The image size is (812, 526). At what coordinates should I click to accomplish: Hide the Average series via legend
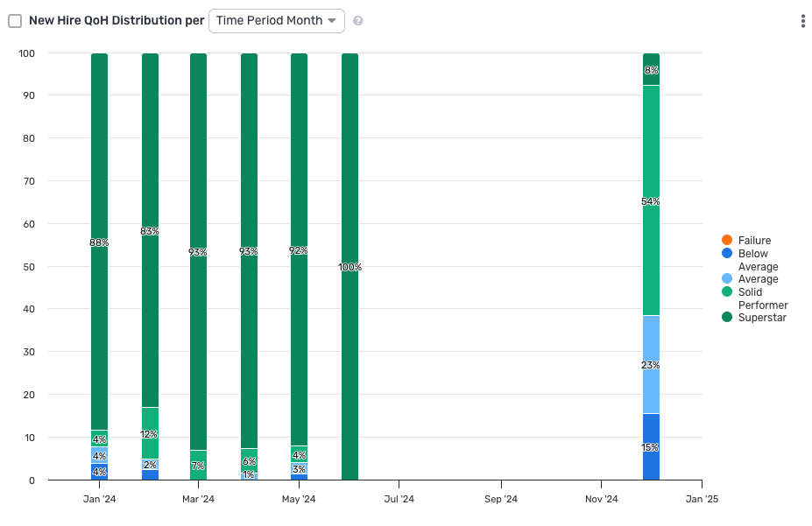(727, 279)
